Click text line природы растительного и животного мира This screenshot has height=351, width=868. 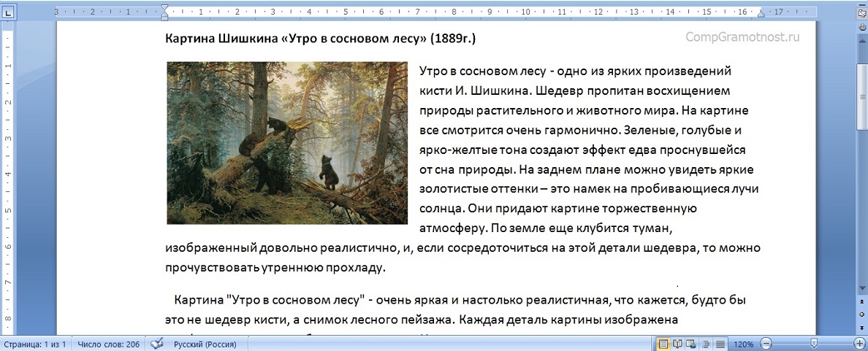click(584, 110)
